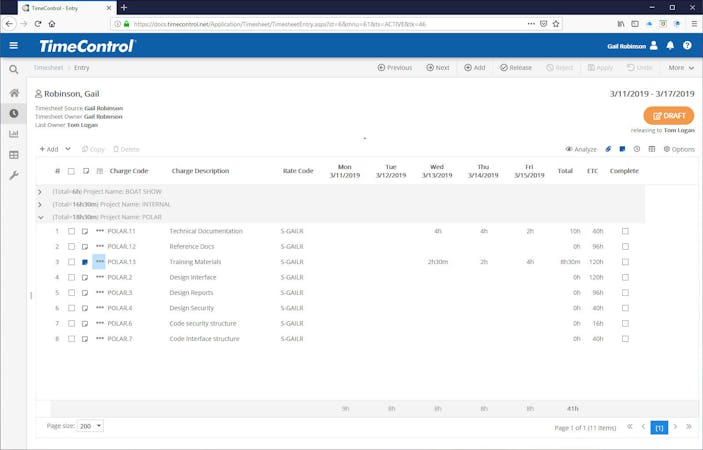Open Gail Robinson user profile icon
The width and height of the screenshot is (703, 450).
[654, 45]
